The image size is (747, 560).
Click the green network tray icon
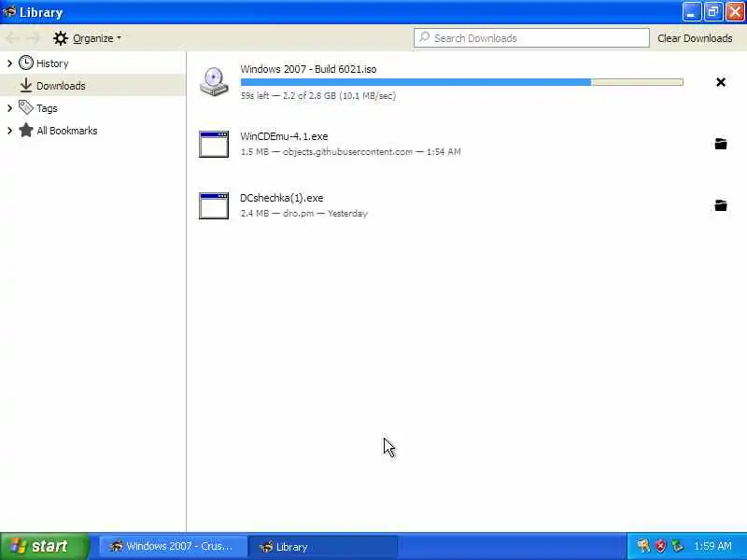[x=677, y=546]
